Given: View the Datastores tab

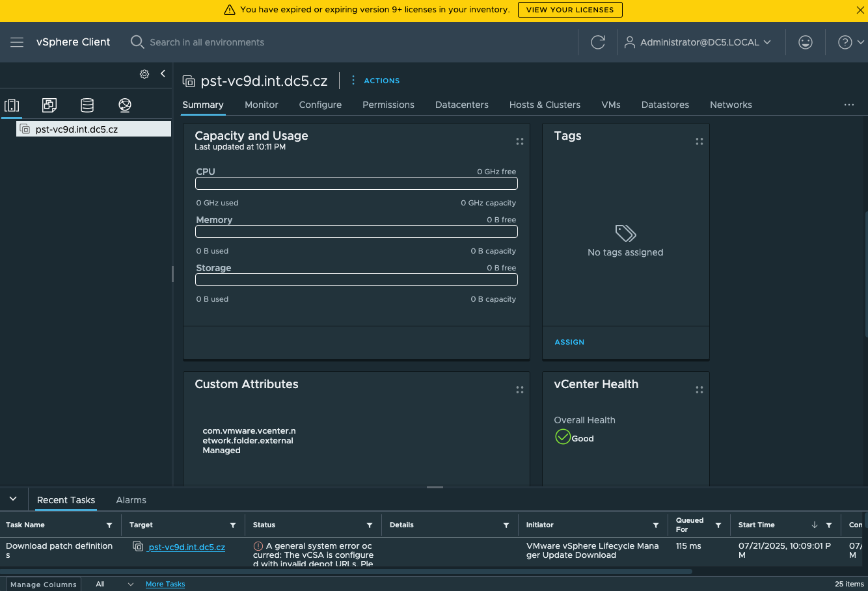Looking at the screenshot, I should [665, 105].
